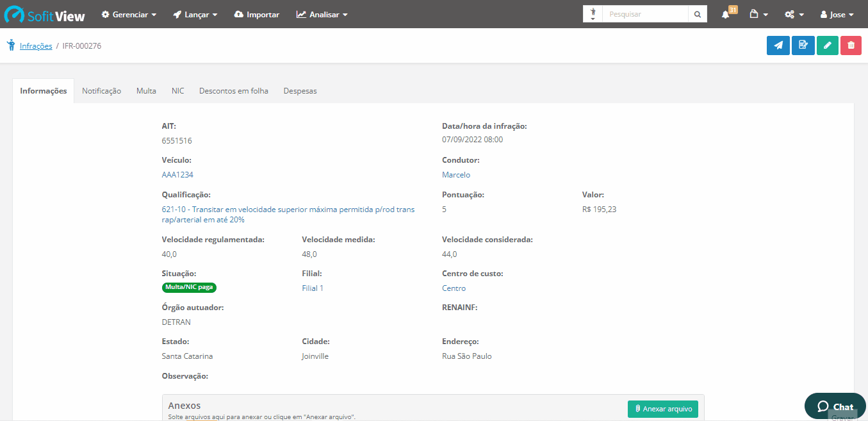
Task: Open notifications bell with 31 badge
Action: pos(728,13)
